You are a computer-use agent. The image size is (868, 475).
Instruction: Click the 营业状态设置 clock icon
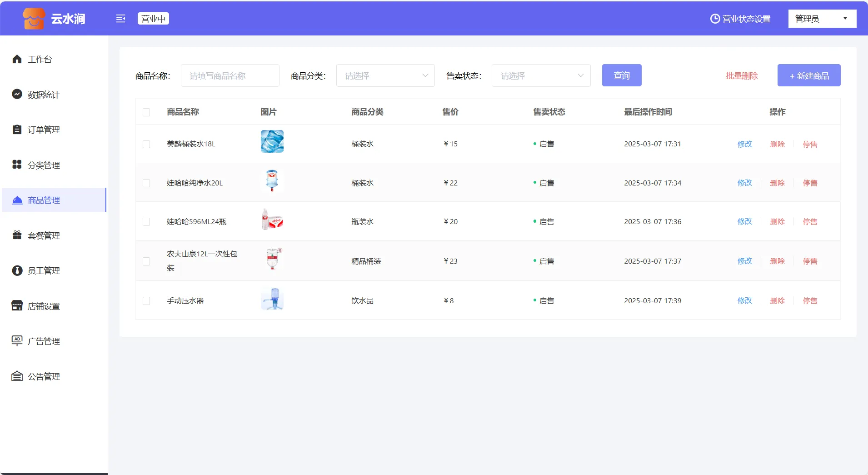click(x=715, y=19)
